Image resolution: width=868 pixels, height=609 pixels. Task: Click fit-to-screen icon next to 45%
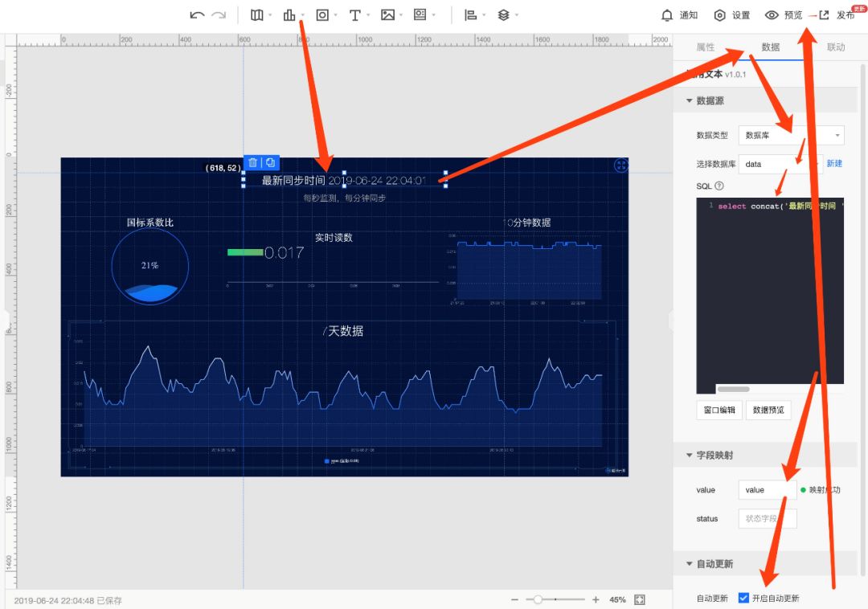pyautogui.click(x=640, y=599)
